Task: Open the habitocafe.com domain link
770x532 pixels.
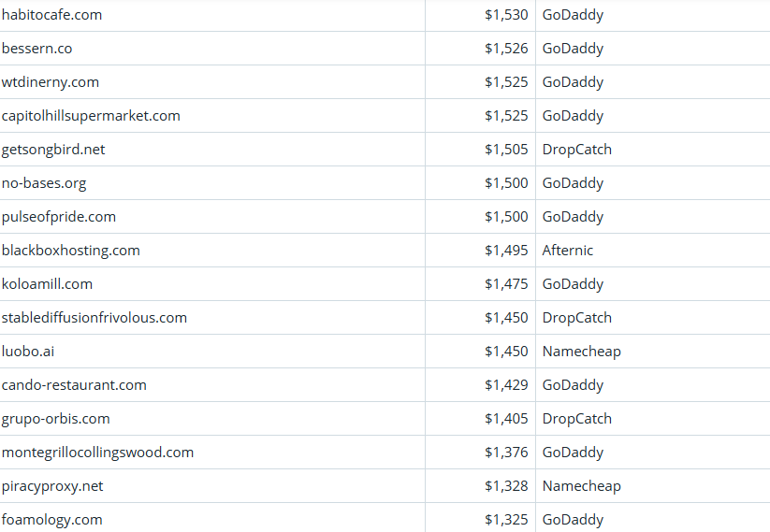Action: 52,15
